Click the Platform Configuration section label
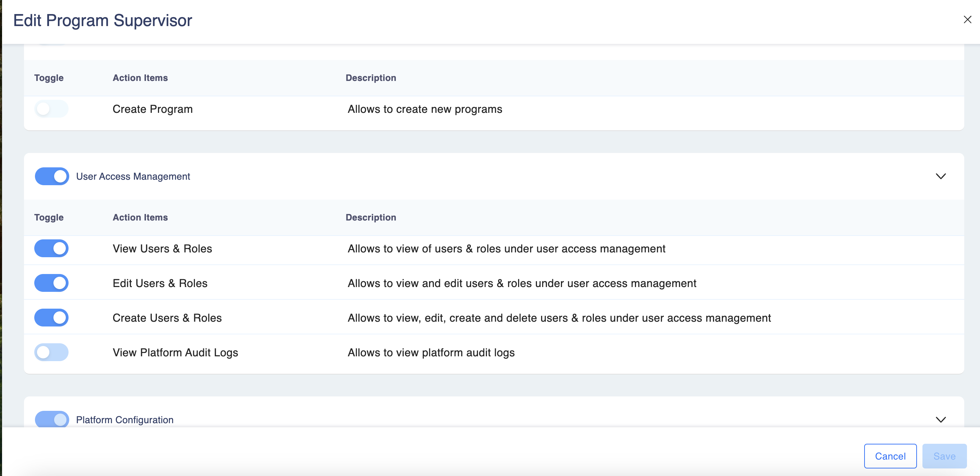This screenshot has width=980, height=476. click(x=124, y=420)
